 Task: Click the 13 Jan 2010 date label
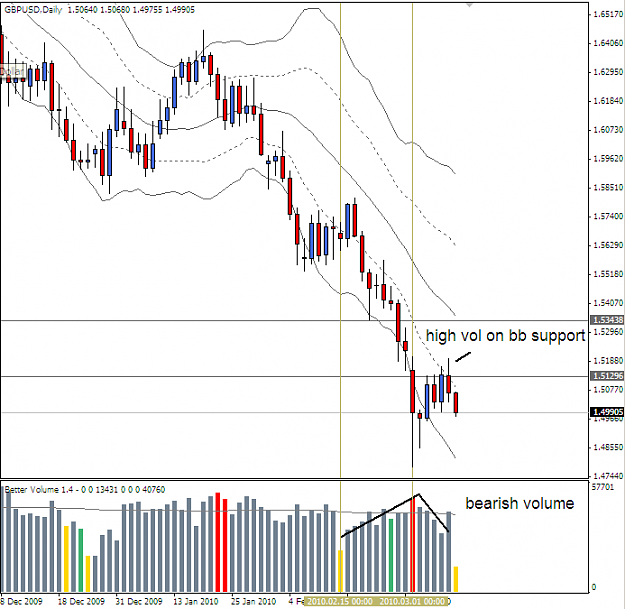point(196,601)
